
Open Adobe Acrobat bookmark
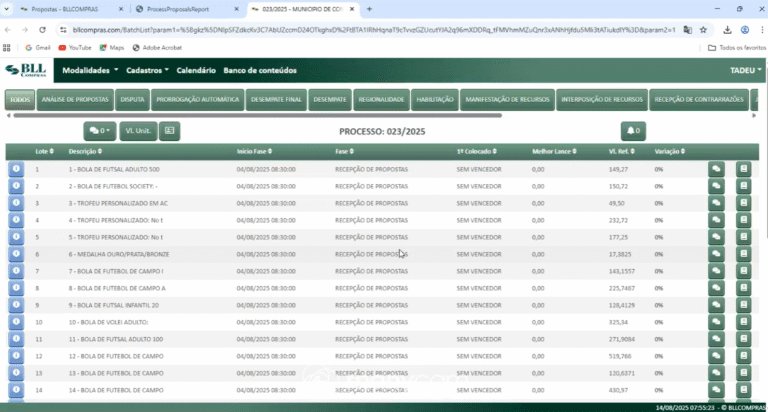(x=157, y=48)
